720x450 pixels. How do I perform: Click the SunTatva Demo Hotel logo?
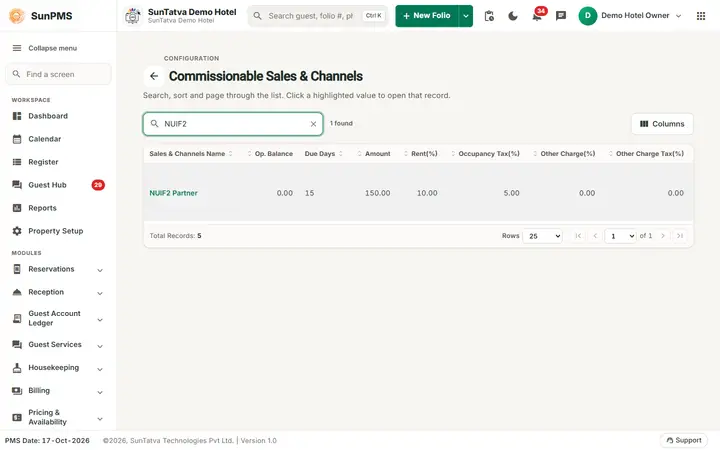point(133,16)
